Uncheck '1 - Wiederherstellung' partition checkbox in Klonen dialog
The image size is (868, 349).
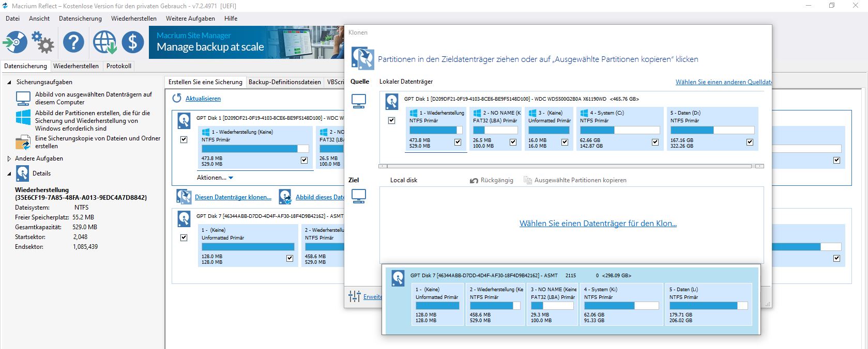[458, 142]
